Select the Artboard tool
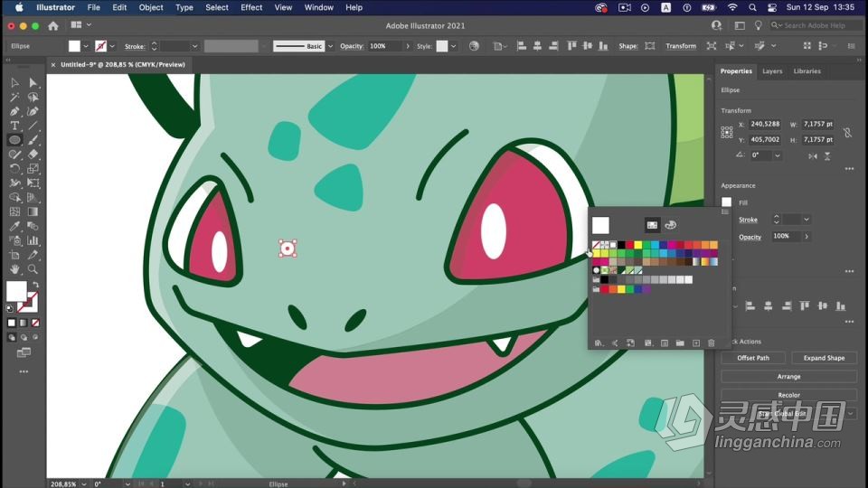The image size is (868, 488). [15, 255]
